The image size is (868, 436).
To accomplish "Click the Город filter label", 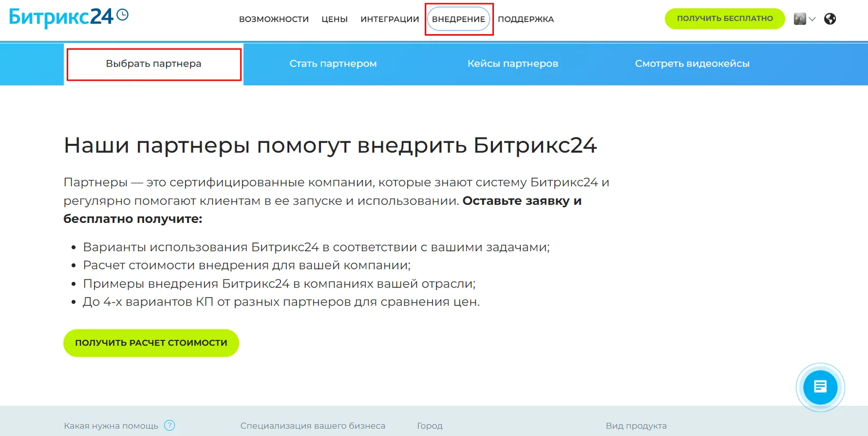I will tap(430, 426).
